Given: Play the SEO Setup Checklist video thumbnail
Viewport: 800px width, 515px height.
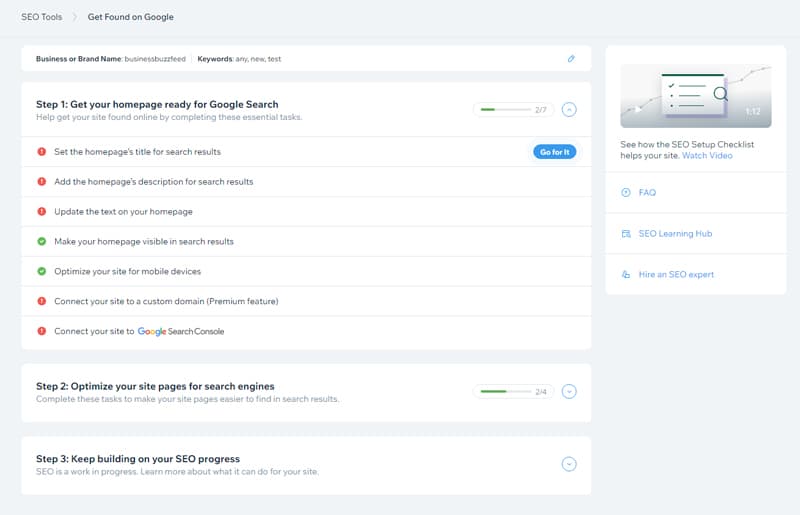Looking at the screenshot, I should coord(696,95).
